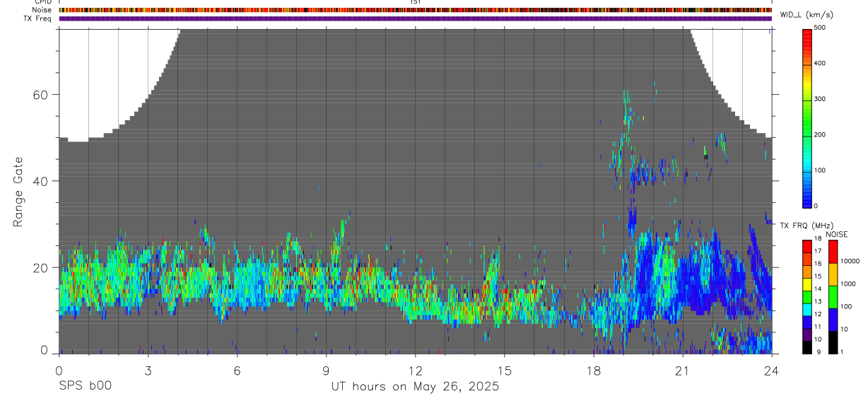Viewport: 868px width, 401px height.
Task: Click the CPID label at top left
Action: [x=42, y=2]
